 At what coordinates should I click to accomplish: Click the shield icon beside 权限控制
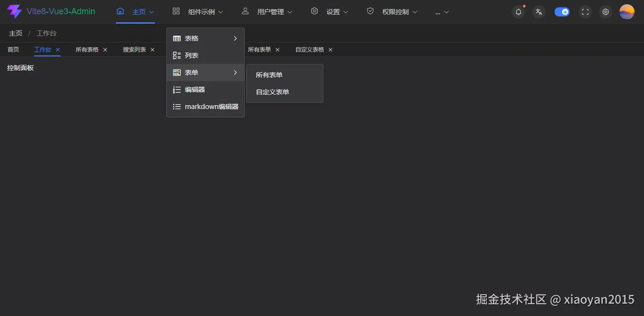pyautogui.click(x=370, y=11)
